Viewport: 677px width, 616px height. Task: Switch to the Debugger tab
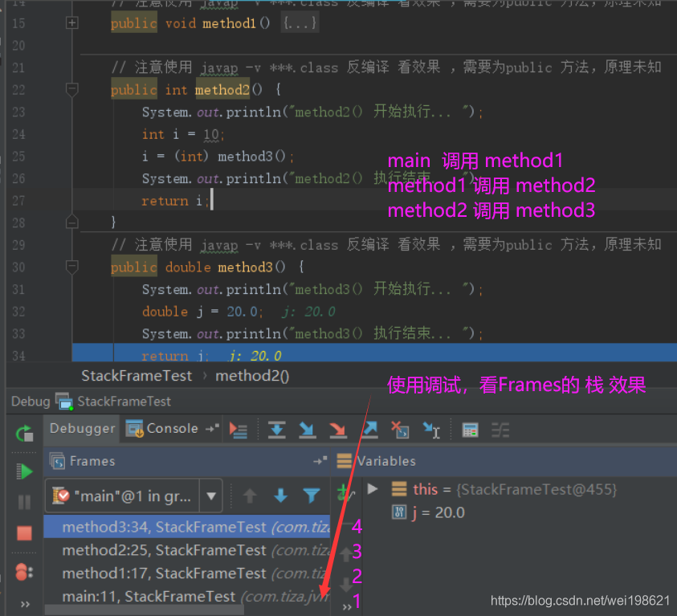pyautogui.click(x=81, y=429)
